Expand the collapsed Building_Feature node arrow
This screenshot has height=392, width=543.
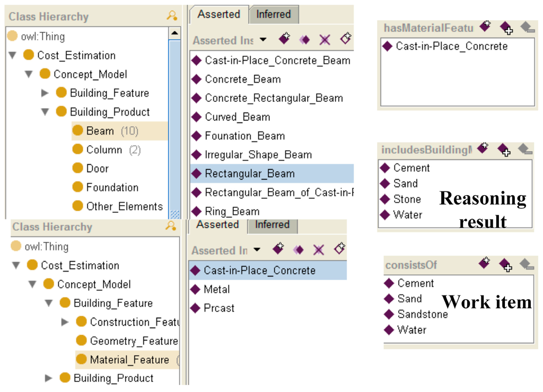45,93
